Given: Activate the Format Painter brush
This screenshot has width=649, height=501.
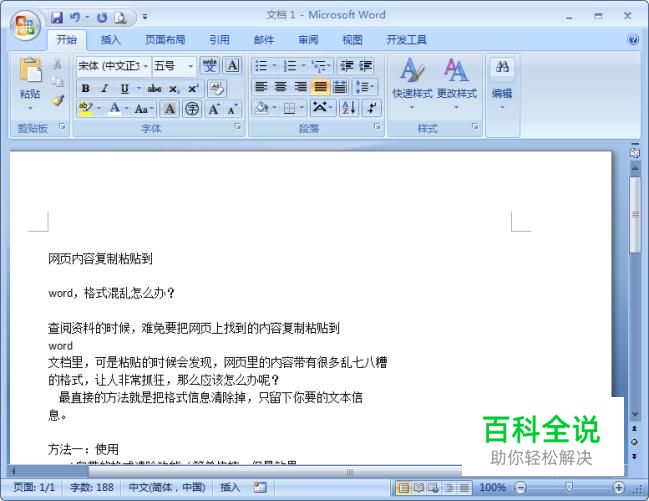Looking at the screenshot, I should (58, 100).
